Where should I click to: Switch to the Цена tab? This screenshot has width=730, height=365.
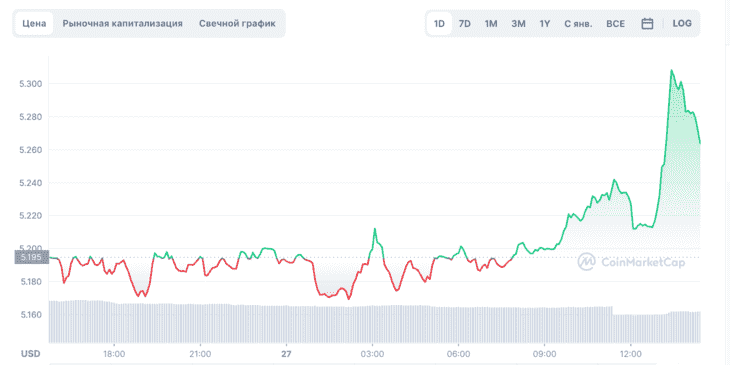click(x=34, y=23)
